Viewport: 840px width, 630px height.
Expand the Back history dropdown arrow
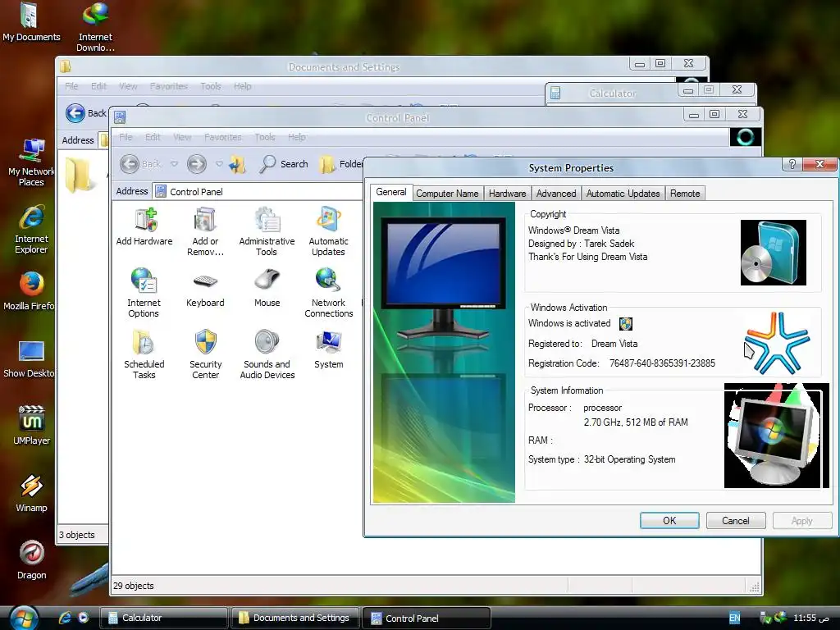(x=174, y=164)
